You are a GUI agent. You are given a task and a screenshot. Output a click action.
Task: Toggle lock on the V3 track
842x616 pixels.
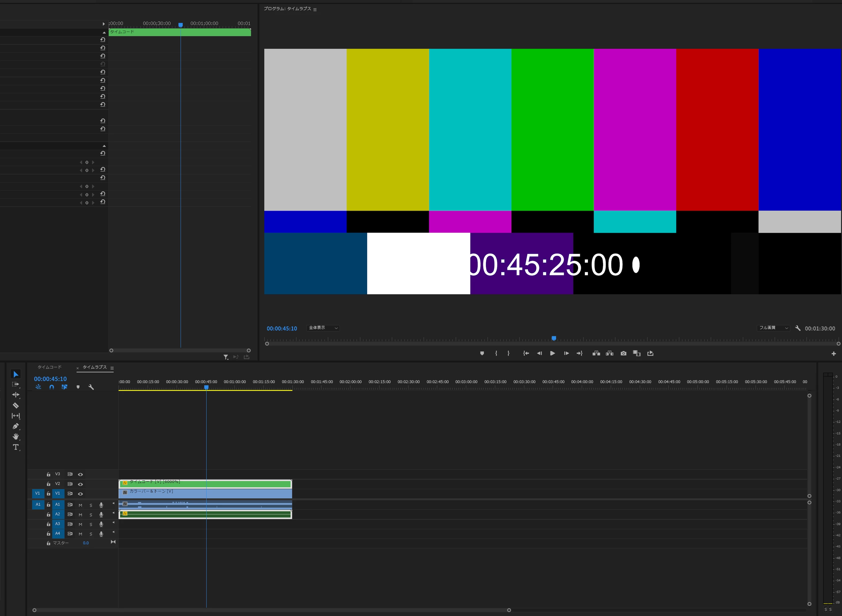tap(48, 474)
